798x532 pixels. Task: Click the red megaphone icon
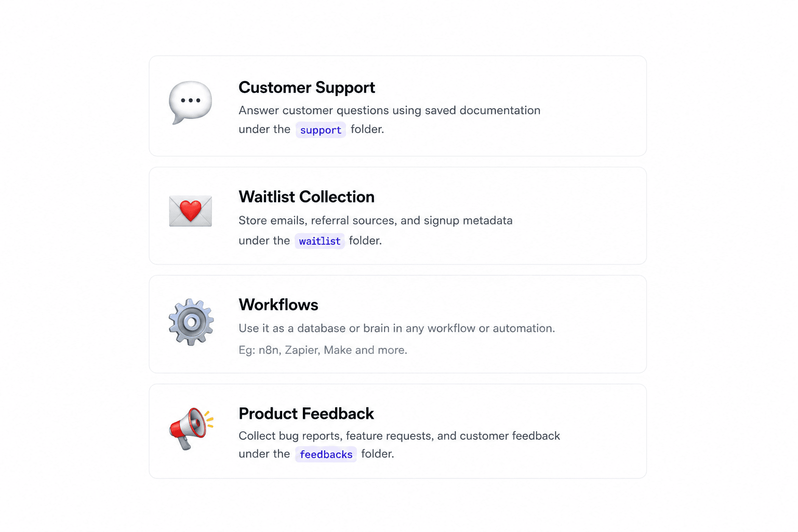[191, 429]
